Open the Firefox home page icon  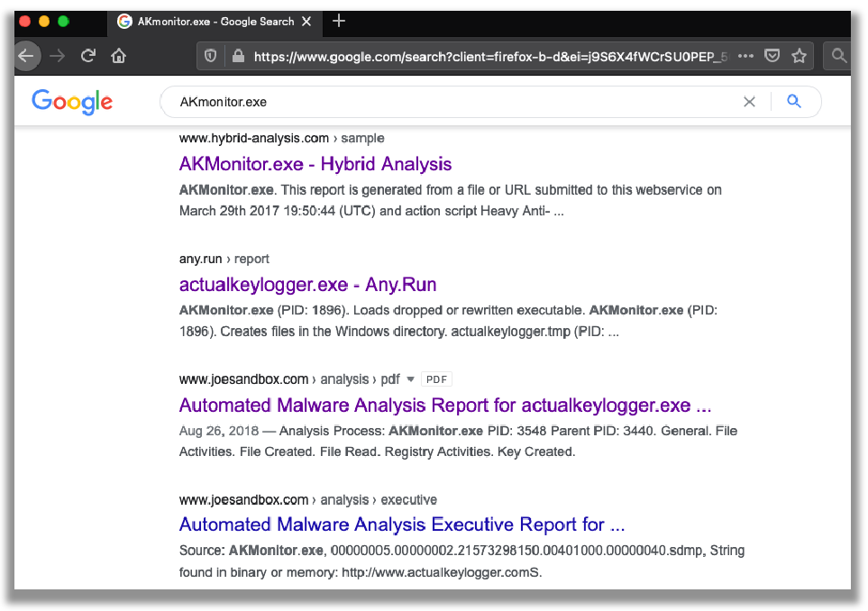tap(119, 56)
